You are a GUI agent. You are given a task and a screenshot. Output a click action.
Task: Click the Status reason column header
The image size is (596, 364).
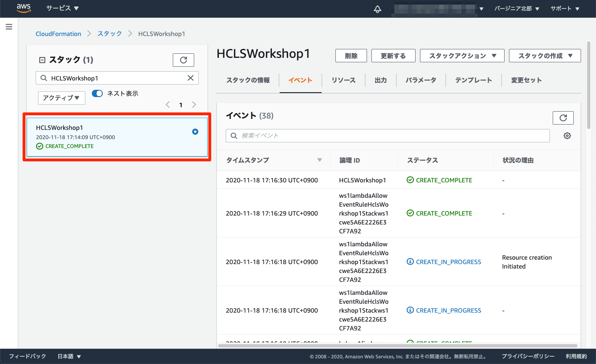(x=518, y=161)
